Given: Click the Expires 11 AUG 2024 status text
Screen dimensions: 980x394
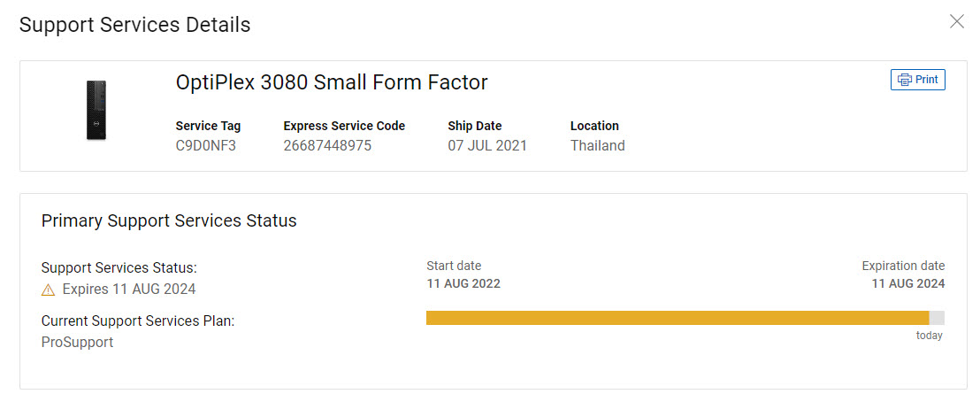Looking at the screenshot, I should click(x=129, y=290).
